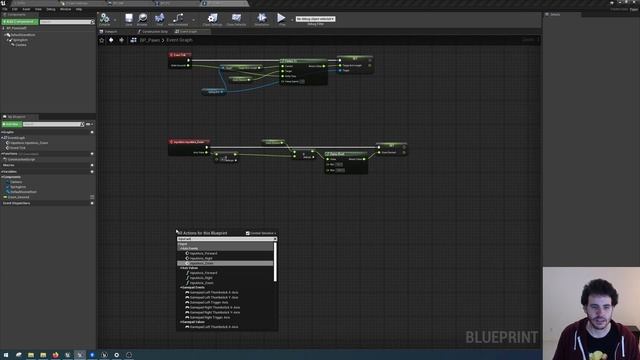Click the forward navigation arrow in graph header

[x=121, y=40]
